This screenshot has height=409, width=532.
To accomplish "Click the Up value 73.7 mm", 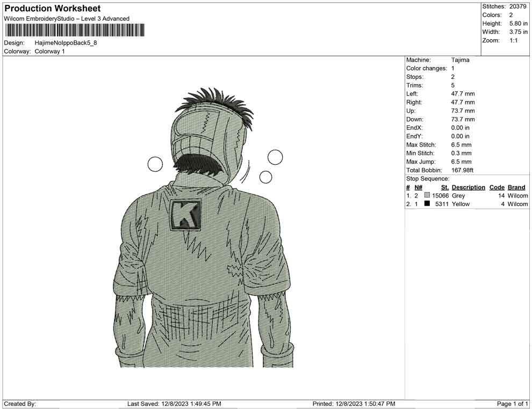I will [463, 111].
